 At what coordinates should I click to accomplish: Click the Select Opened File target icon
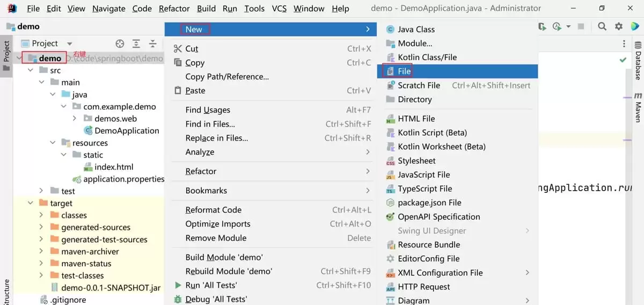pyautogui.click(x=120, y=43)
